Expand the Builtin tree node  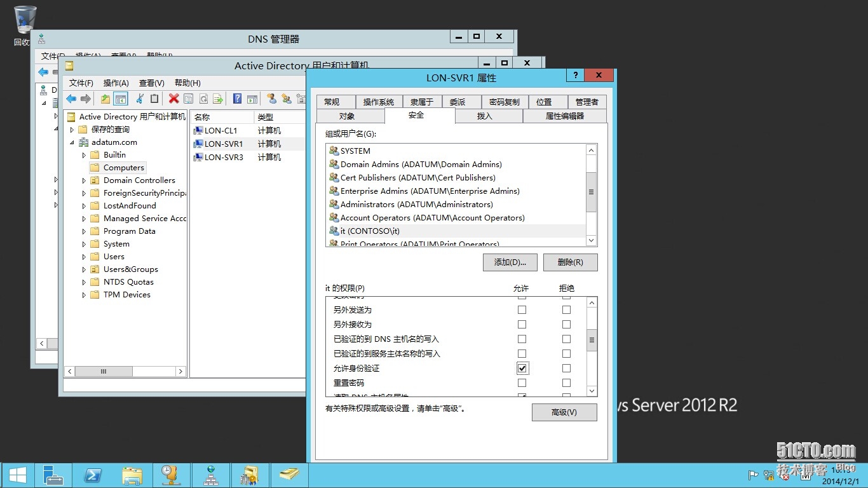pyautogui.click(x=84, y=155)
